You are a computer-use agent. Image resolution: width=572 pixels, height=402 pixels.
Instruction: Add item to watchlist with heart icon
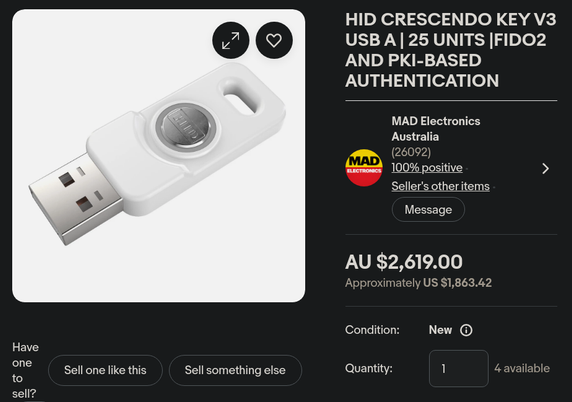tap(274, 40)
